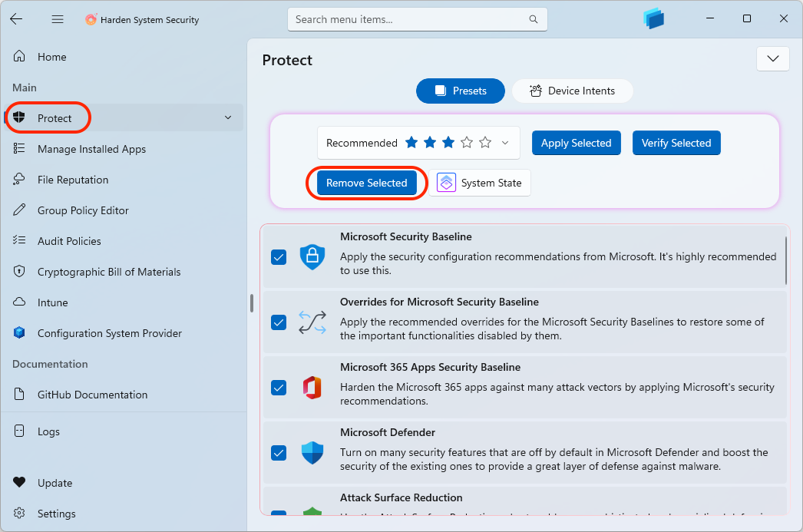The height and width of the screenshot is (532, 803).
Task: Click the File Reputation cloud icon
Action: click(x=19, y=179)
